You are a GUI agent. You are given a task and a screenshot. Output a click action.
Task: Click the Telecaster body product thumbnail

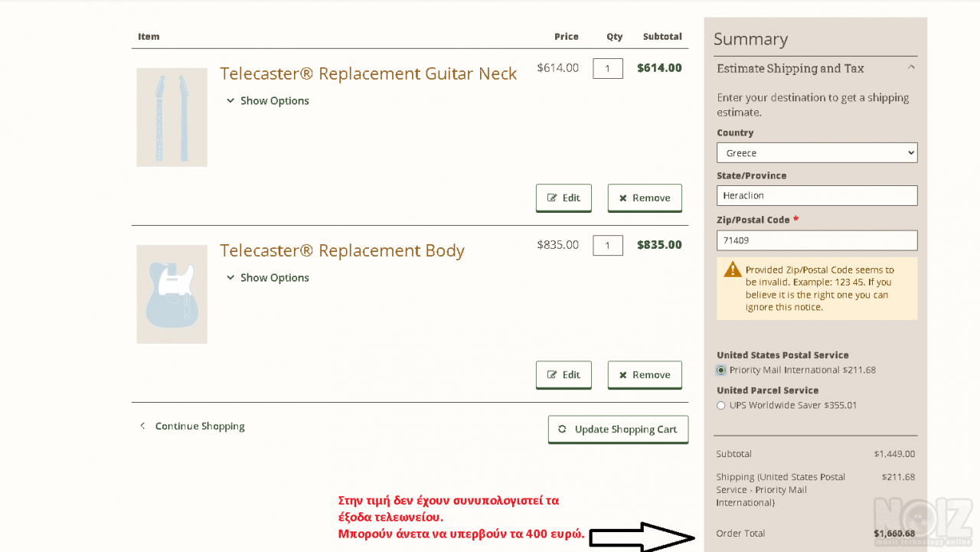(x=171, y=294)
